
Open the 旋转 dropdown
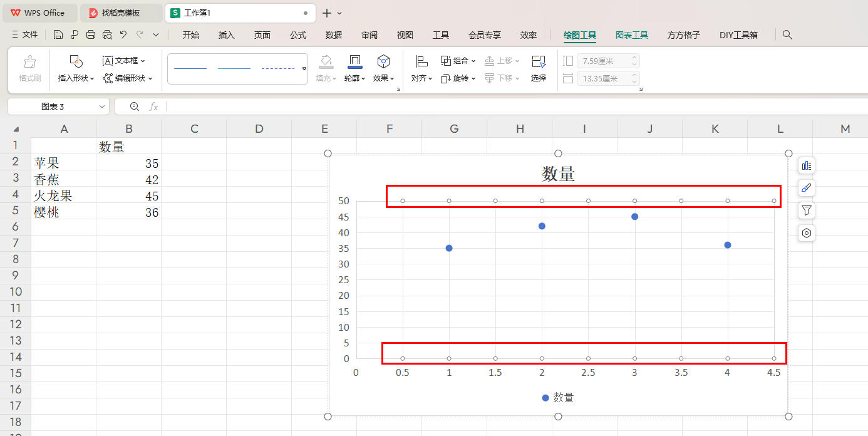pos(458,78)
